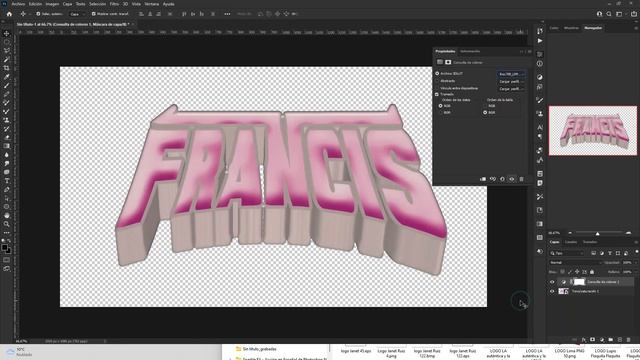Open the 3DLUT file dropdown
The height and width of the screenshot is (360, 640).
tap(511, 74)
